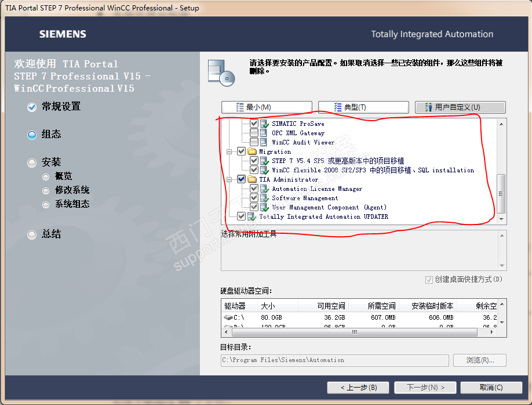Select the 修改系统 sub-step
Image resolution: width=532 pixels, height=405 pixels.
[72, 190]
